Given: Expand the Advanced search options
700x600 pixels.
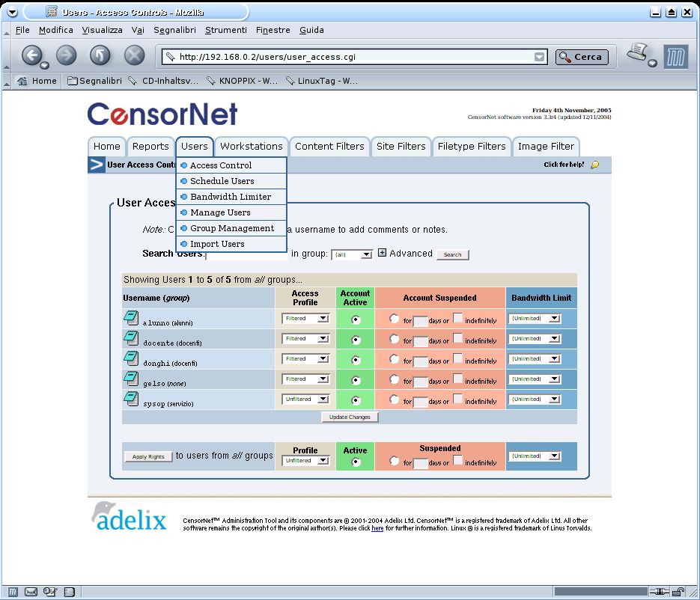Looking at the screenshot, I should click(382, 253).
